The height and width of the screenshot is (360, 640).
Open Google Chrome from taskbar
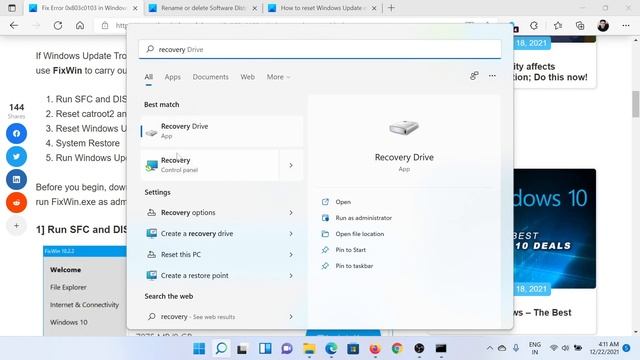[x=397, y=349]
